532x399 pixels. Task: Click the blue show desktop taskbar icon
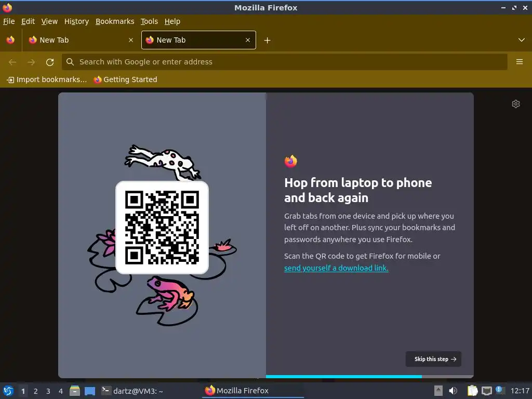pyautogui.click(x=89, y=391)
